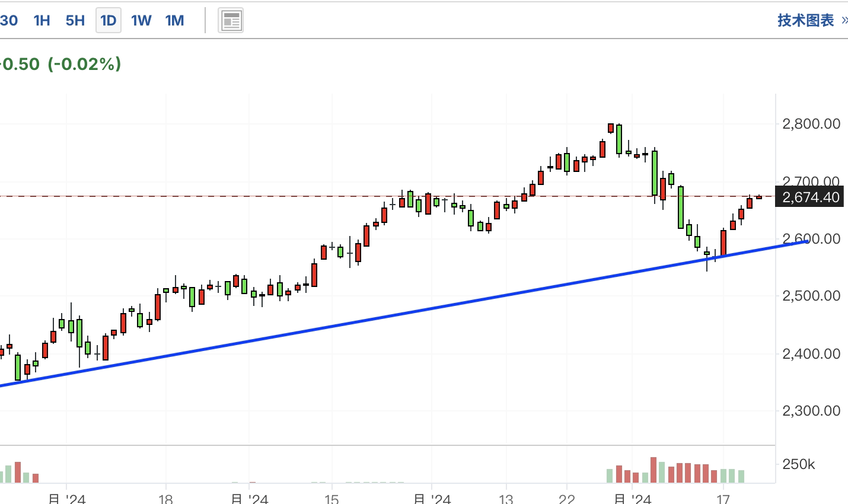The height and width of the screenshot is (504, 848).
Task: Click the 250k volume axis label
Action: 798,464
